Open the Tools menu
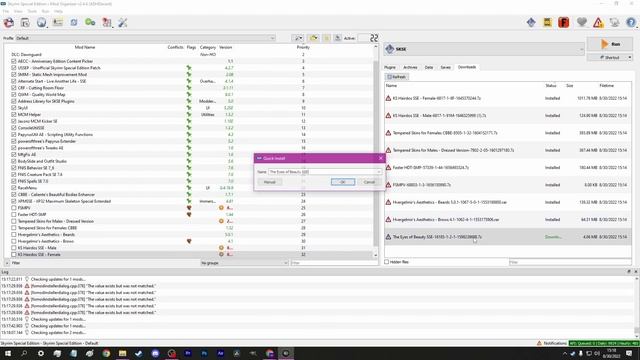Screen dimensions: 640x360 tap(32, 11)
